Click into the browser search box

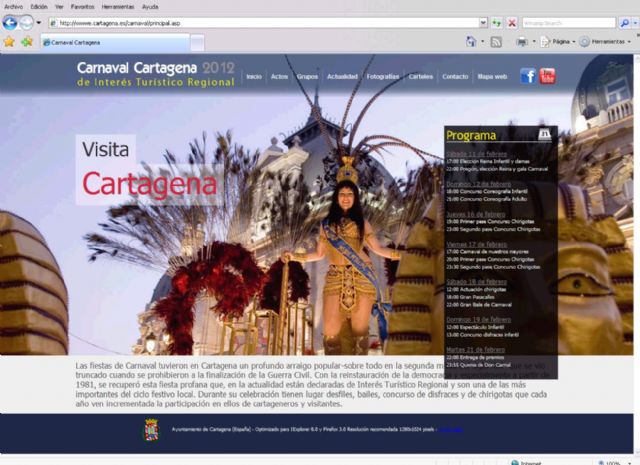(562, 22)
